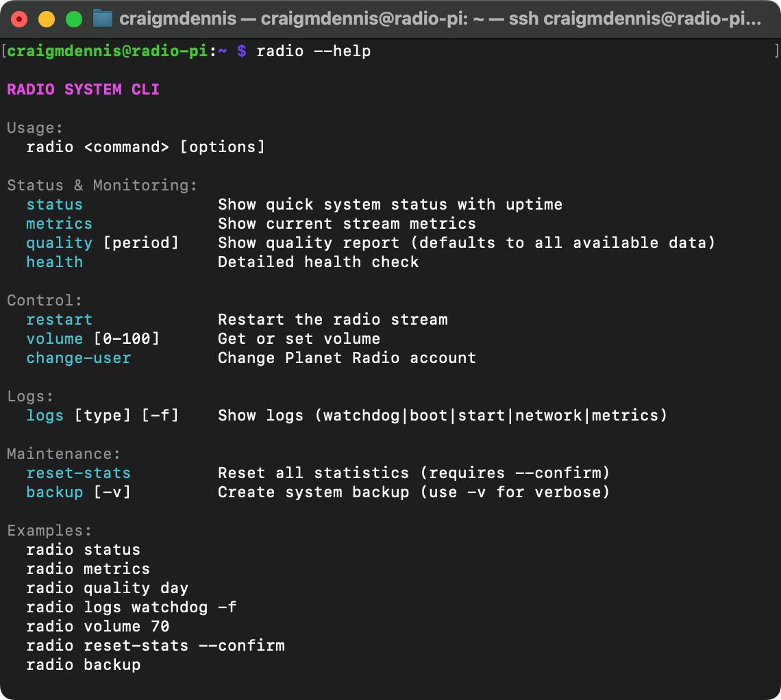This screenshot has width=781, height=700.
Task: Click the cyan "metrics" command name
Action: point(59,224)
